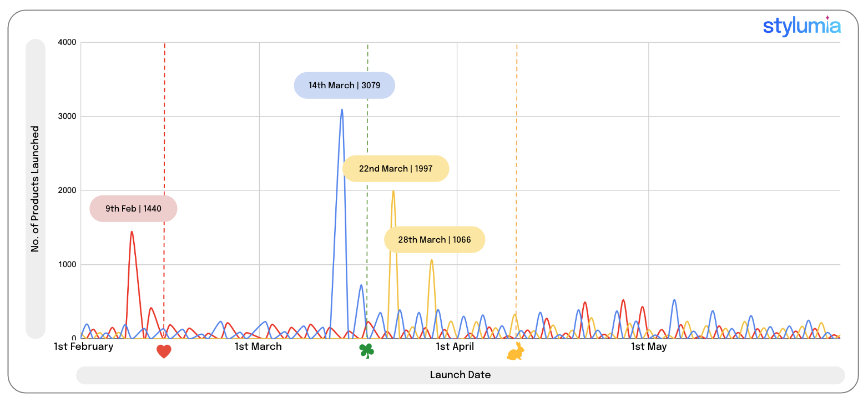Image resolution: width=868 pixels, height=402 pixels.
Task: Click the Stylumia logo
Action: pos(801,26)
